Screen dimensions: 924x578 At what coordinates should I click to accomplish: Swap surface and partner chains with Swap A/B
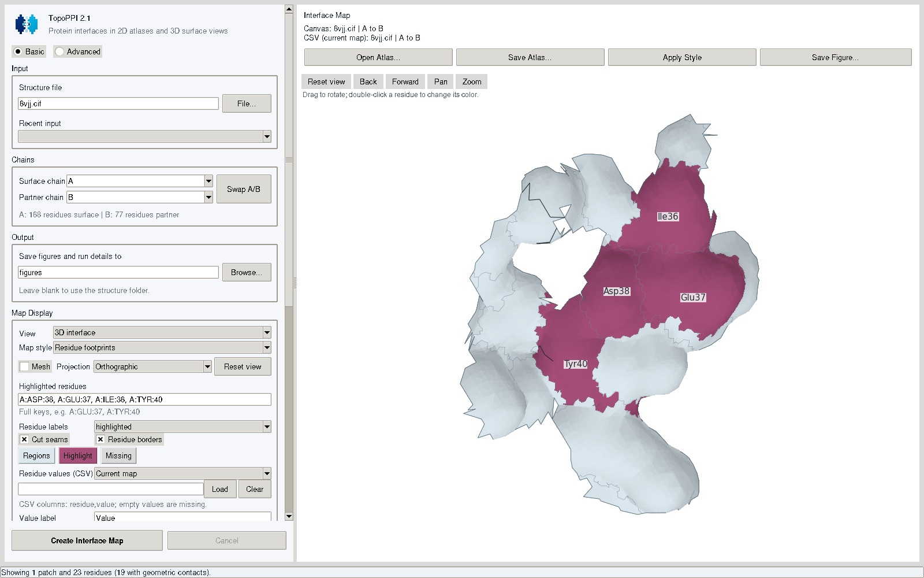click(244, 189)
